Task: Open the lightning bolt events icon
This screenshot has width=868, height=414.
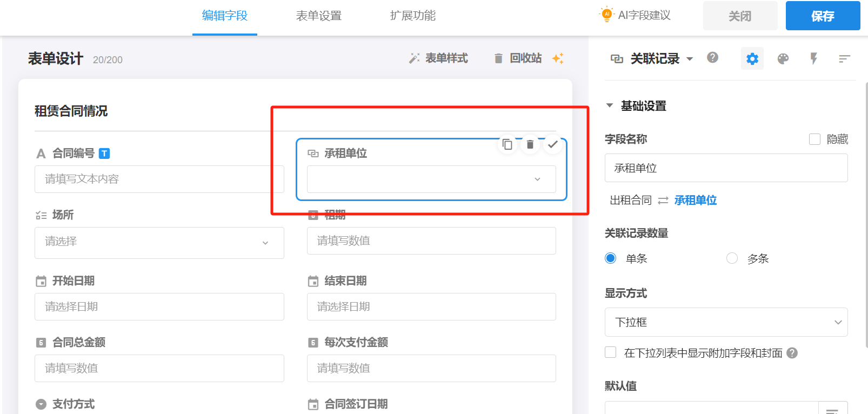Action: coord(814,58)
